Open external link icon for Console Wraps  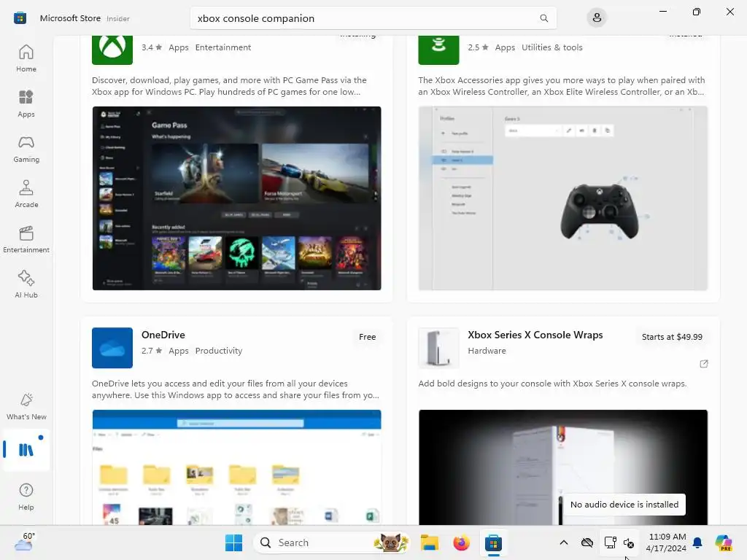point(704,364)
